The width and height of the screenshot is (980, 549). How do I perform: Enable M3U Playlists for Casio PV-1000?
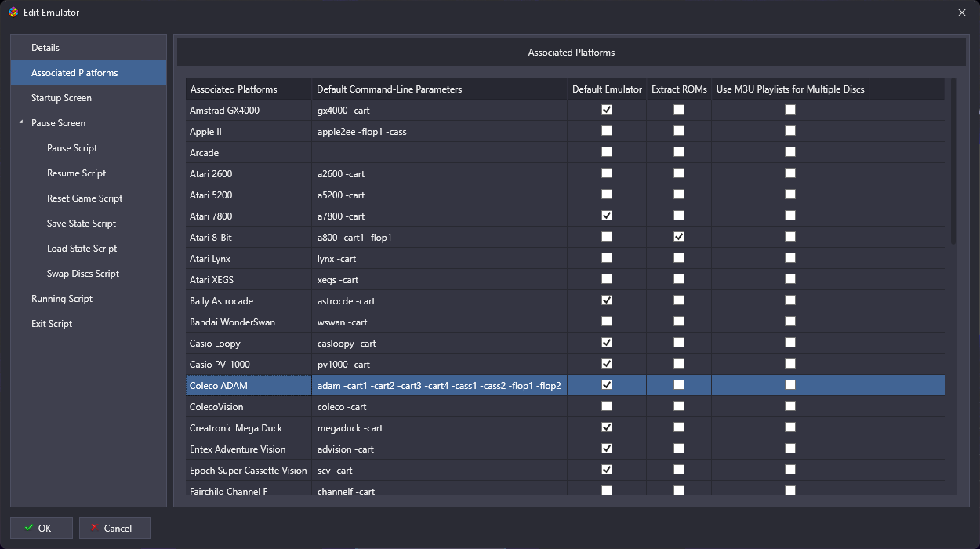790,364
